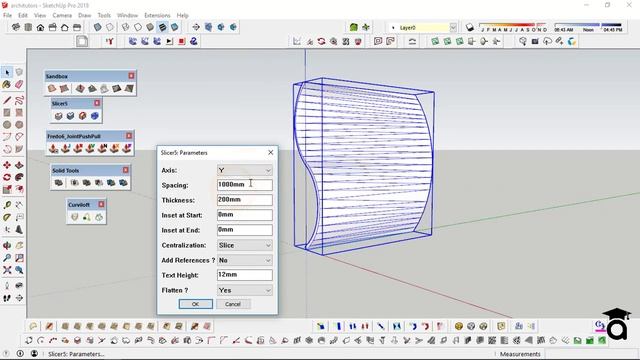This screenshot has height=360, width=640.
Task: Select the Protractor tool
Action: point(7,218)
